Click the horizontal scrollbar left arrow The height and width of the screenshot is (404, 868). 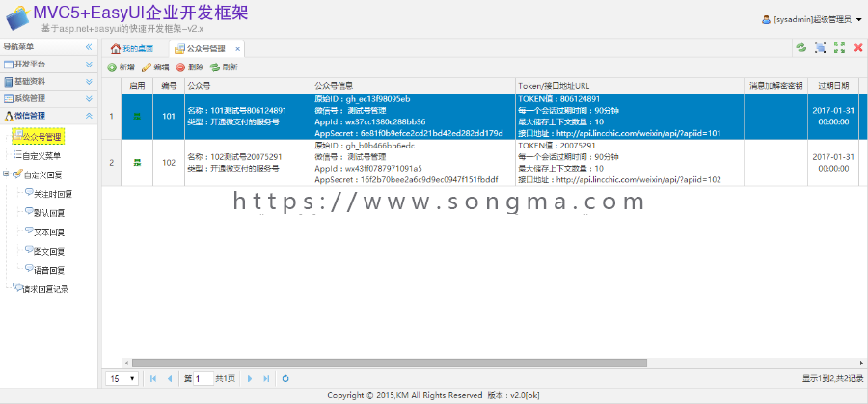(126, 364)
